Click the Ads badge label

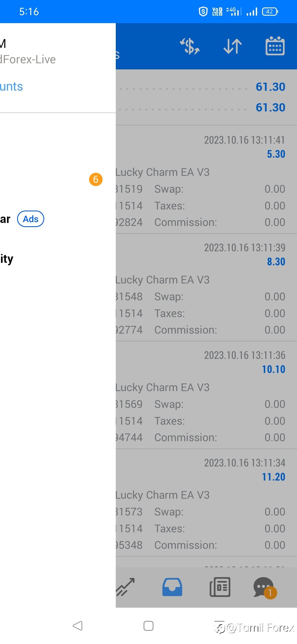(x=31, y=219)
